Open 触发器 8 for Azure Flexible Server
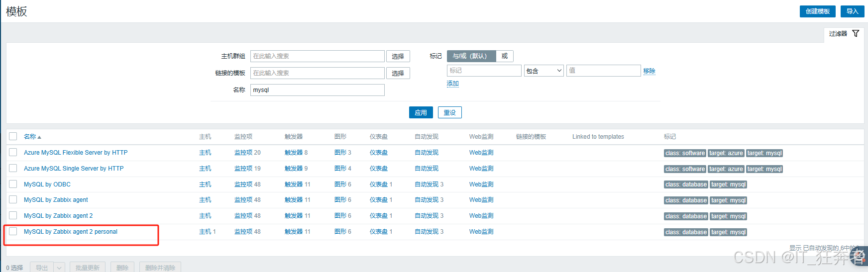The image size is (868, 272). (294, 153)
